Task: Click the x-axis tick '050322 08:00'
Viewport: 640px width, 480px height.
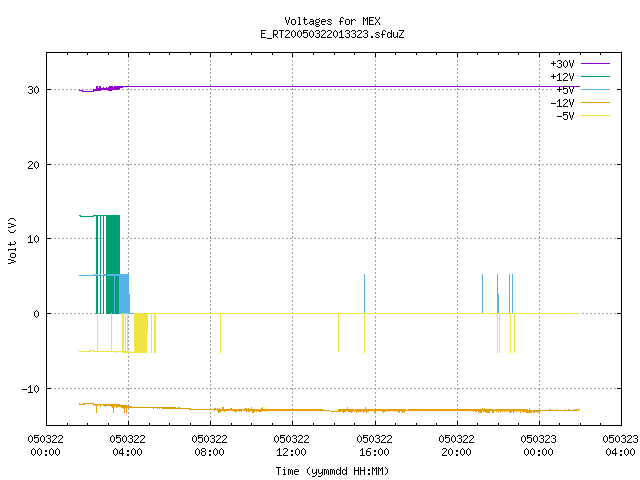Action: tap(210, 446)
